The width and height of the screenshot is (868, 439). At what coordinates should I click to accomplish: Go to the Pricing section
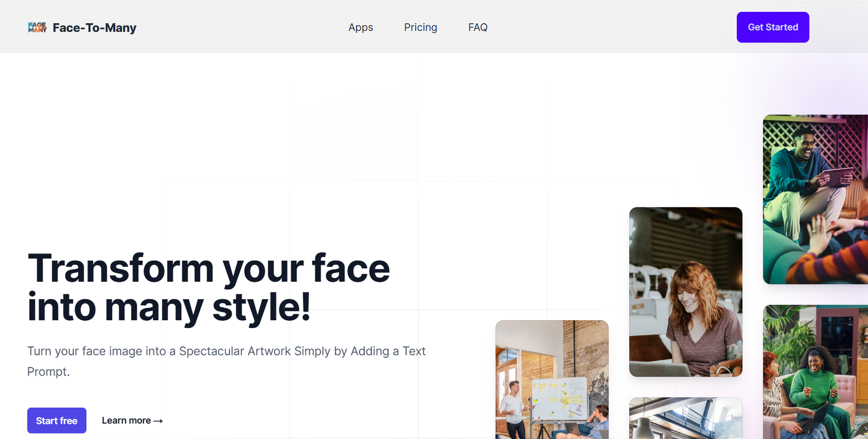click(420, 27)
